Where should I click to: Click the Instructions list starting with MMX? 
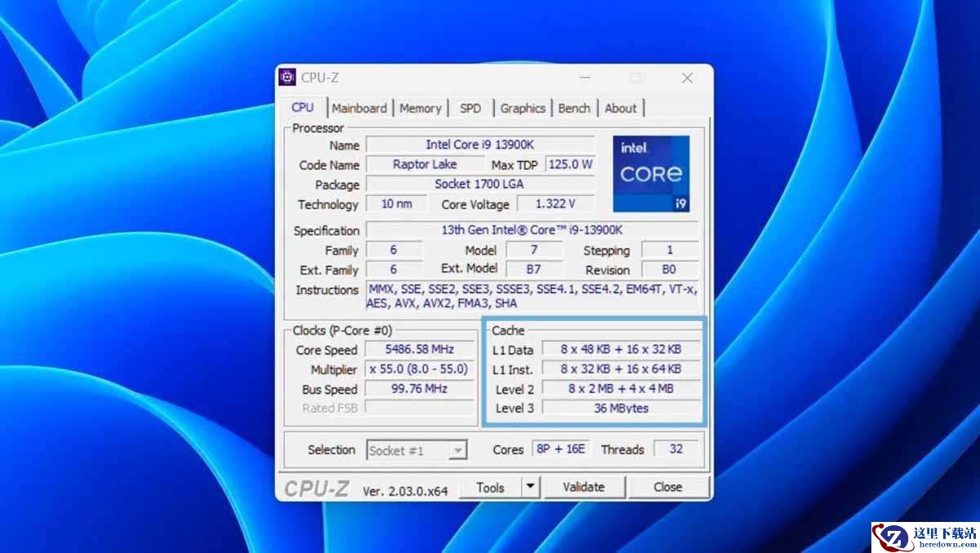coord(532,296)
